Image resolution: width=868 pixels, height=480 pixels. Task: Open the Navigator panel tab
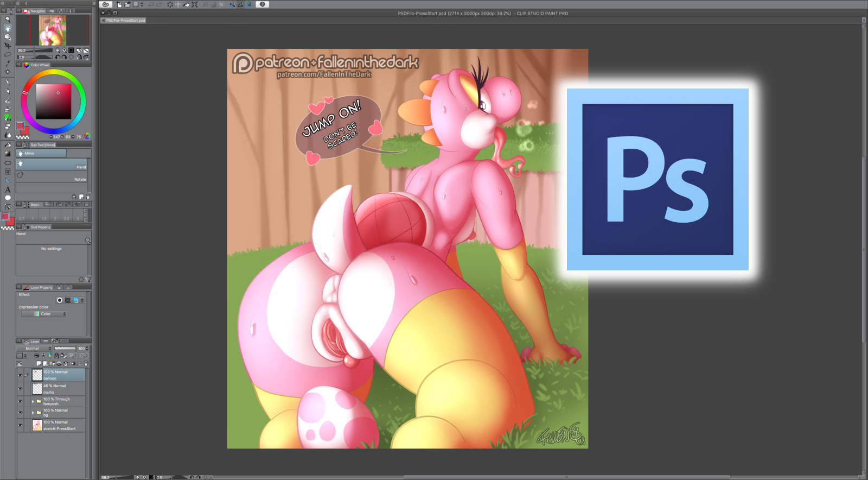pos(35,11)
